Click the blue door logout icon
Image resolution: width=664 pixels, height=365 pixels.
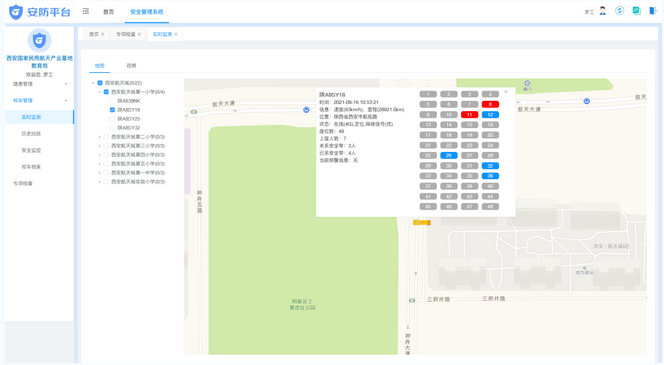pyautogui.click(x=653, y=11)
